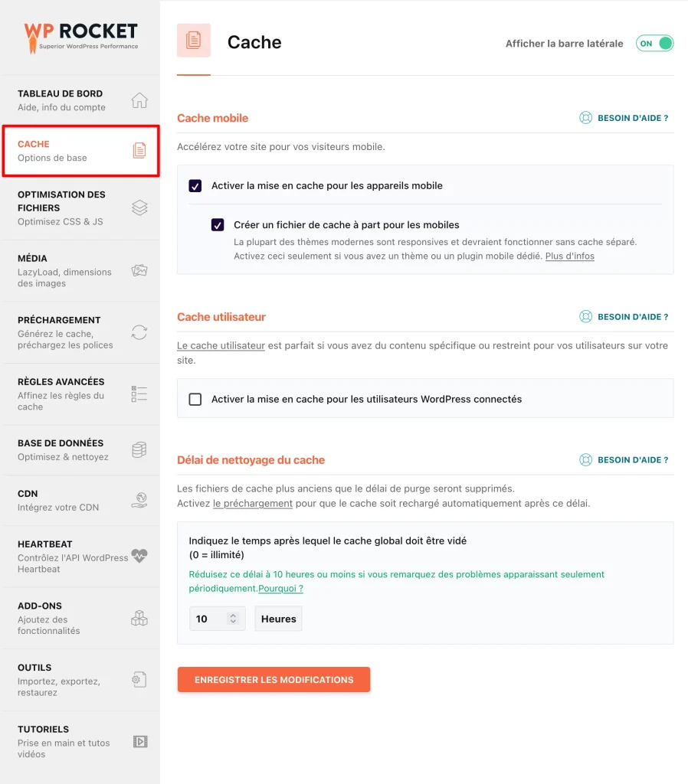The image size is (688, 784).
Task: Click the Préchargement refresh arrows icon
Action: [x=139, y=332]
